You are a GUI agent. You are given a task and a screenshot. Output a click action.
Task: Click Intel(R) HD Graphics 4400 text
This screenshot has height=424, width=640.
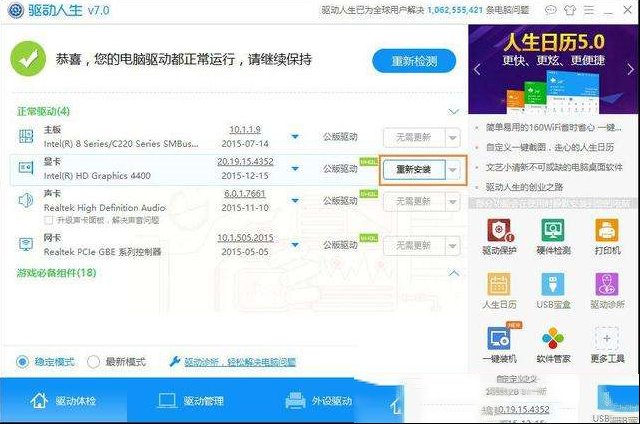pyautogui.click(x=97, y=176)
